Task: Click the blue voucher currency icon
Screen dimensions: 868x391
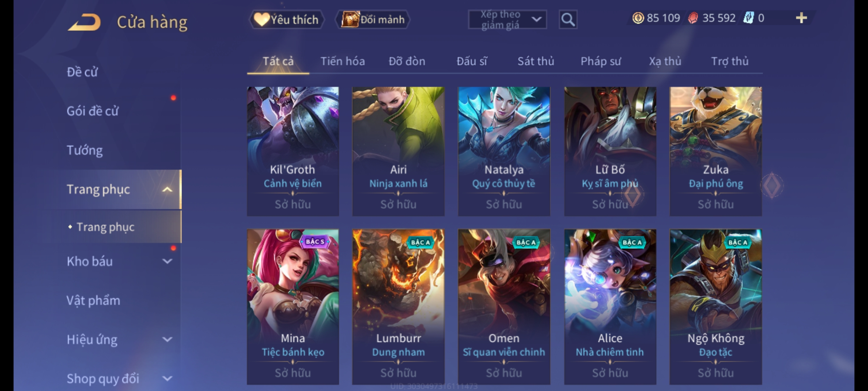Action: [x=749, y=18]
